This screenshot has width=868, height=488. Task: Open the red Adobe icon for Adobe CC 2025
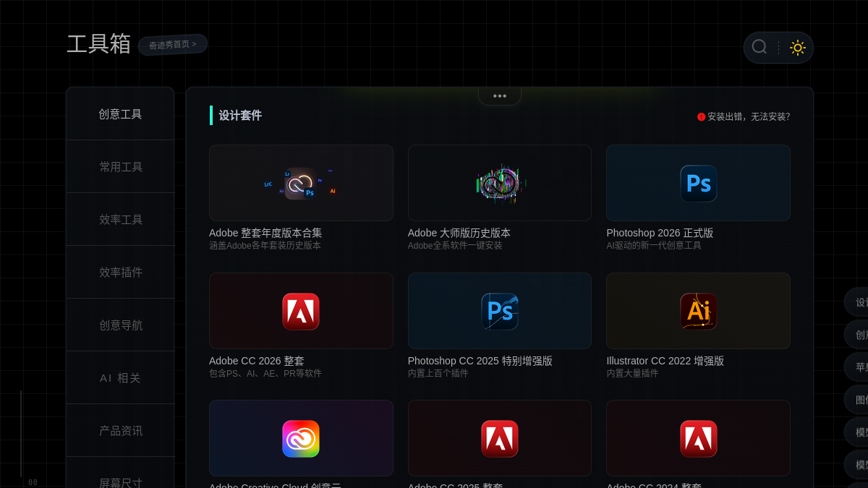[x=500, y=438]
